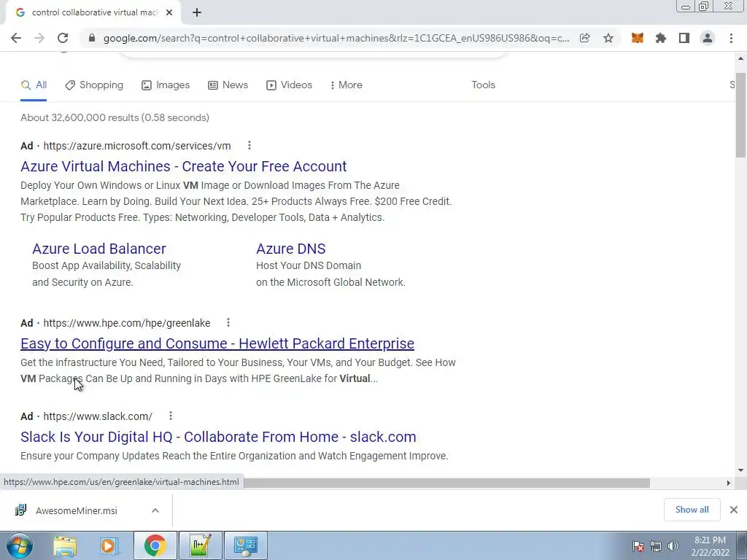Click the Chrome taskbar icon
Screen dimensions: 747x560
point(155,545)
